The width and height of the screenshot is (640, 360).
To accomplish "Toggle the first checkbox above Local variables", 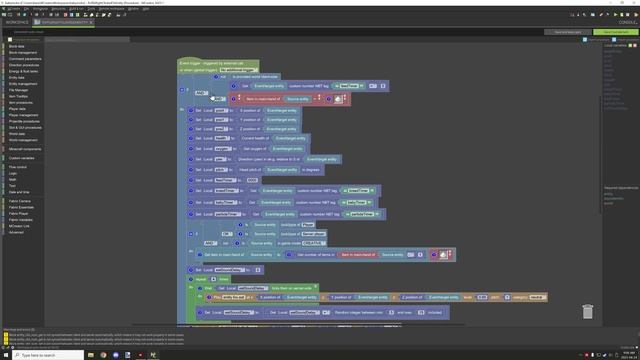I will [x=585, y=40].
